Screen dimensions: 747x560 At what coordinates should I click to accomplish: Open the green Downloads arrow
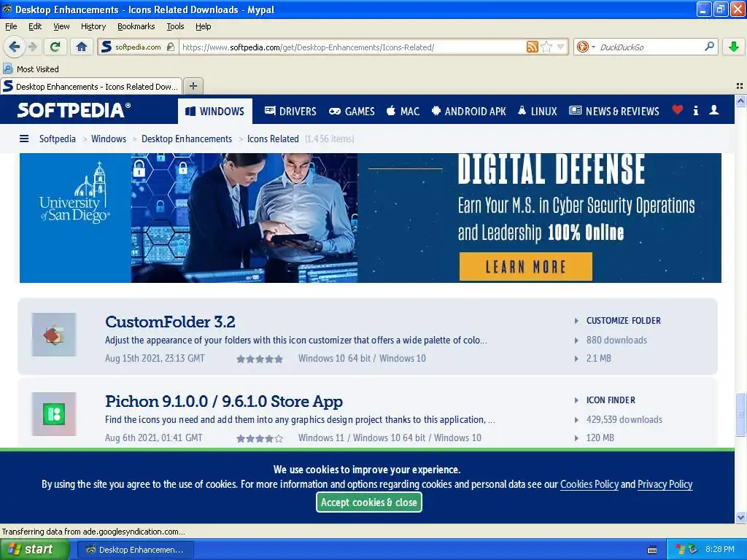(734, 47)
